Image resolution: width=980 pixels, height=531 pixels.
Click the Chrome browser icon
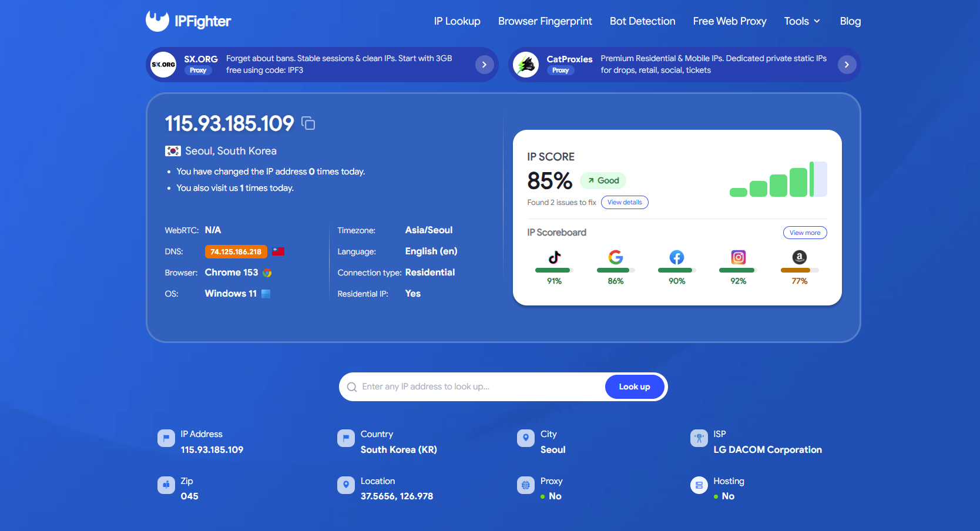click(267, 273)
